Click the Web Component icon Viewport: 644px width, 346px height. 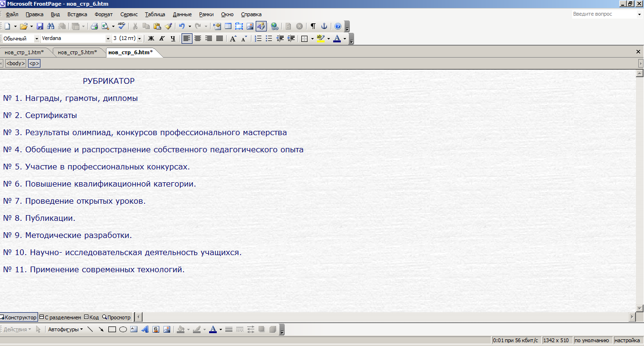coord(218,27)
